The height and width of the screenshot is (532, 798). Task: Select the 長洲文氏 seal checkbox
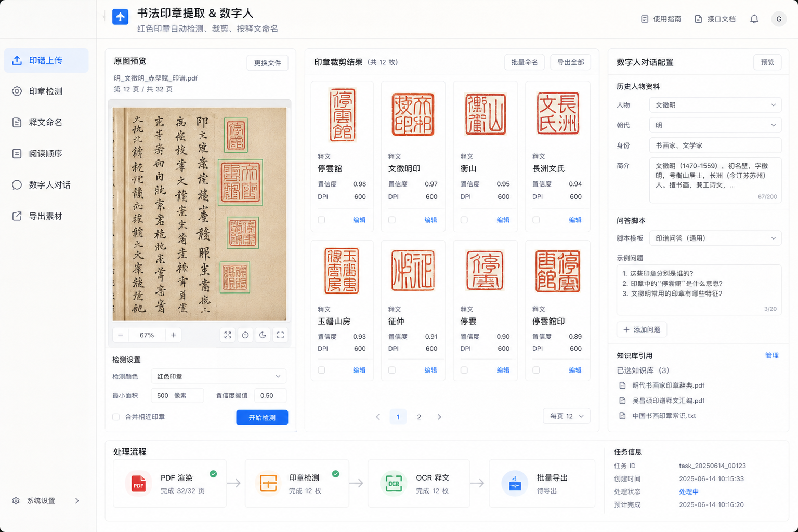(536, 220)
